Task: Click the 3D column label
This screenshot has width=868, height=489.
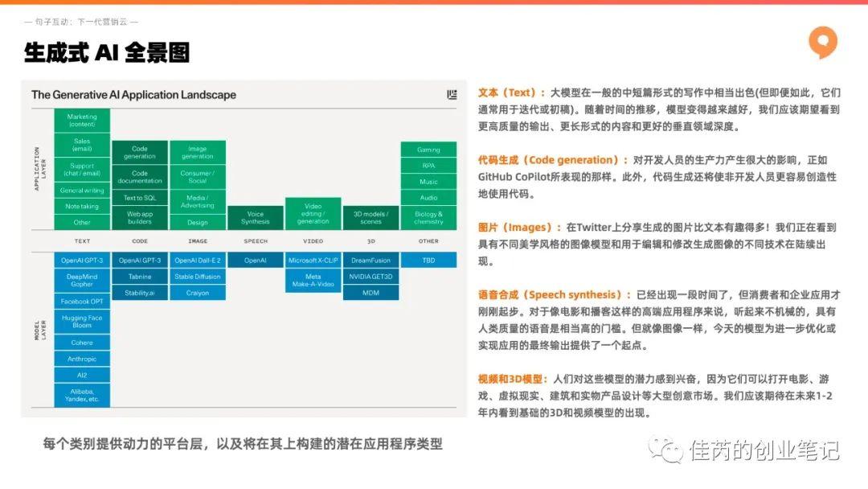Action: click(x=371, y=241)
